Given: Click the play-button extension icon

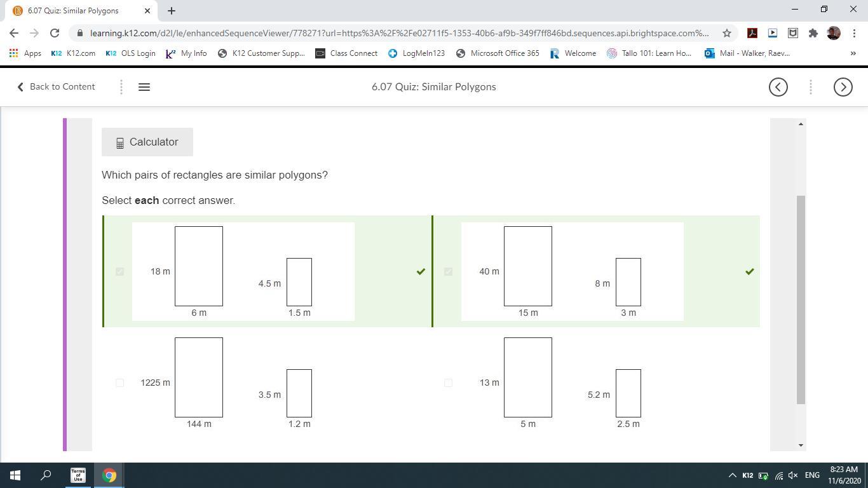Looking at the screenshot, I should tap(773, 33).
